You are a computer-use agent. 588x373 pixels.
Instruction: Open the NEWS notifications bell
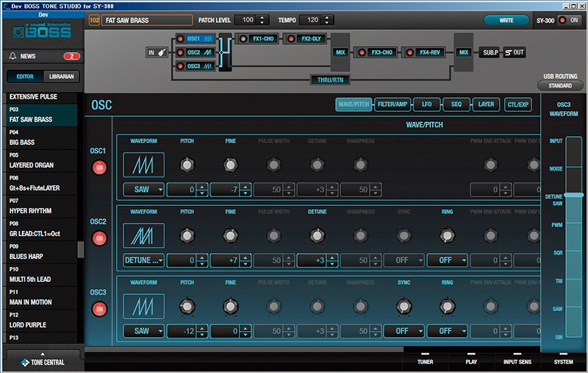point(13,57)
